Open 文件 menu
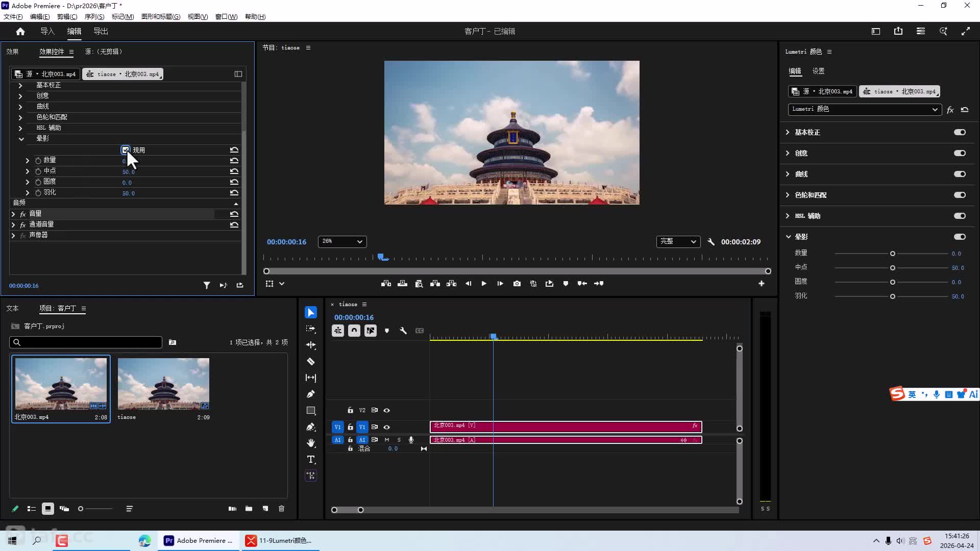 13,16
